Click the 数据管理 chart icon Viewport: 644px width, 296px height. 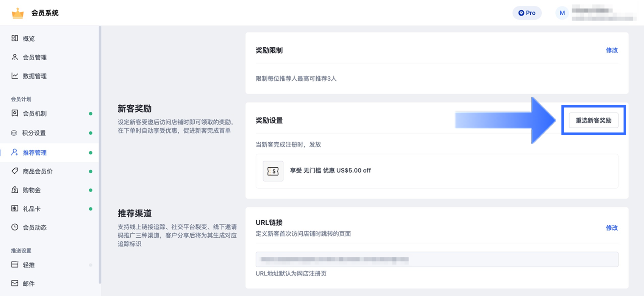click(15, 76)
